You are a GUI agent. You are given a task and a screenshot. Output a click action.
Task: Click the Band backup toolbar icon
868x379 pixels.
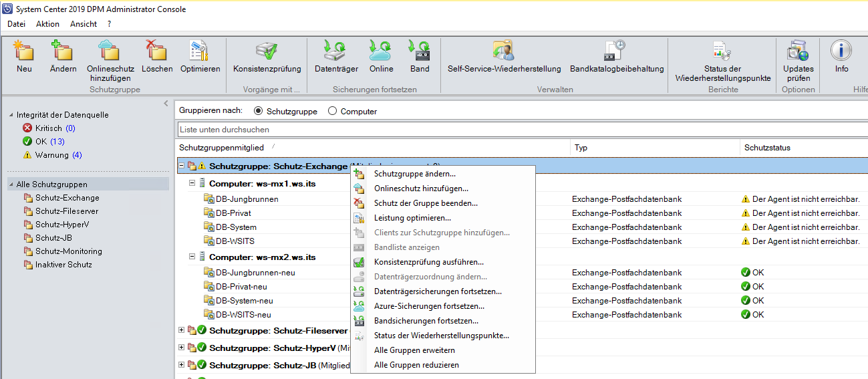click(x=420, y=51)
